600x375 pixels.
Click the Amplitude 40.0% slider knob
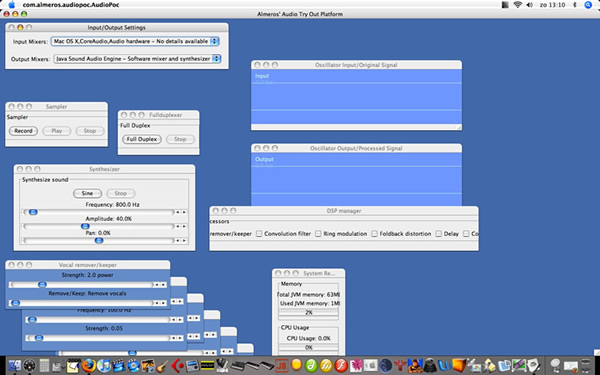pos(85,226)
